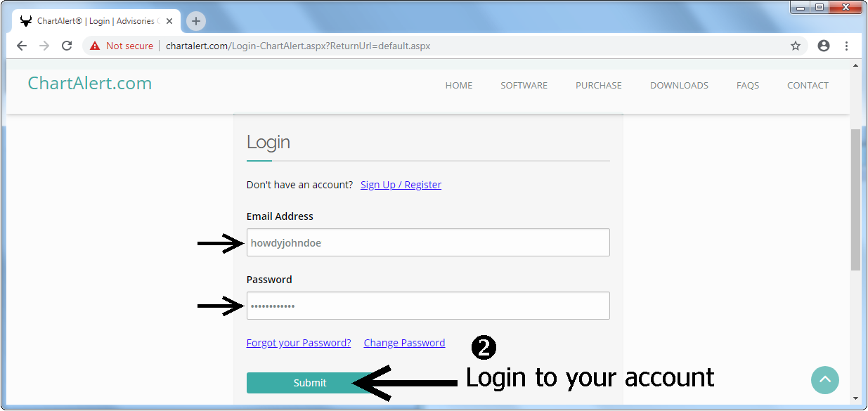Click the Login heading text

click(268, 143)
